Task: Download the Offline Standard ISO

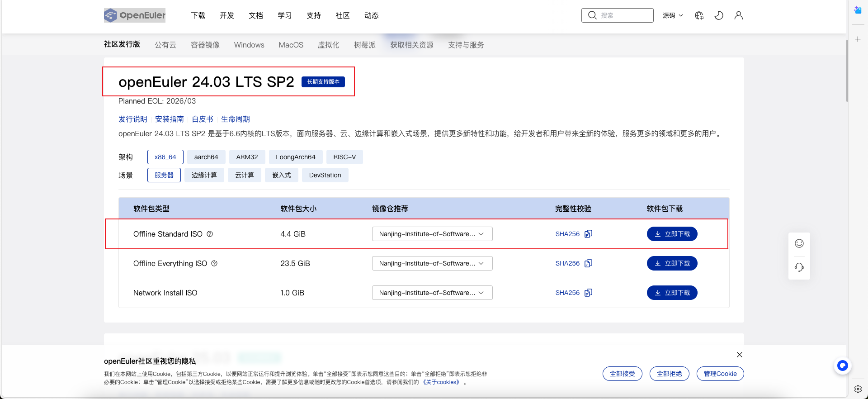Action: pyautogui.click(x=672, y=234)
